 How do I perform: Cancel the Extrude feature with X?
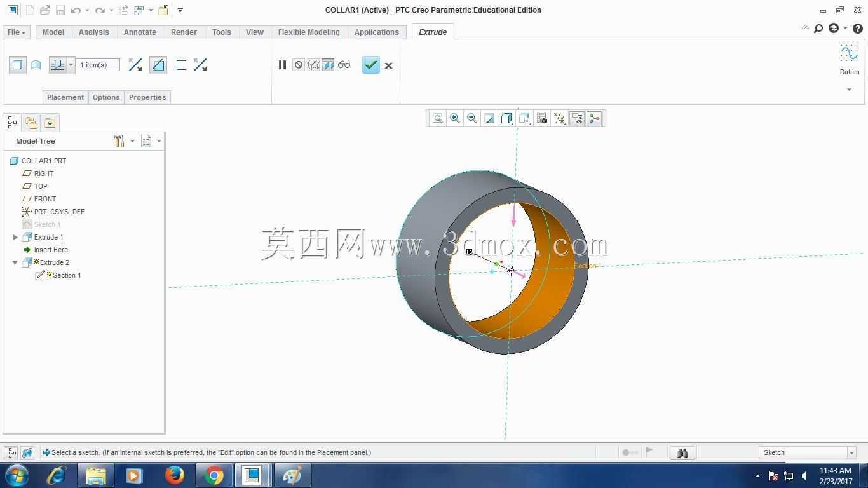[388, 65]
